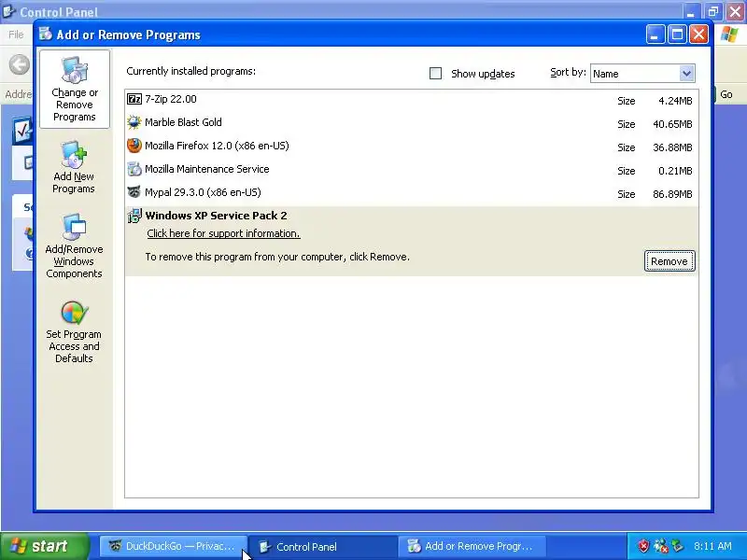Click the 0.21MB size value
Image resolution: width=747 pixels, height=560 pixels.
point(675,171)
